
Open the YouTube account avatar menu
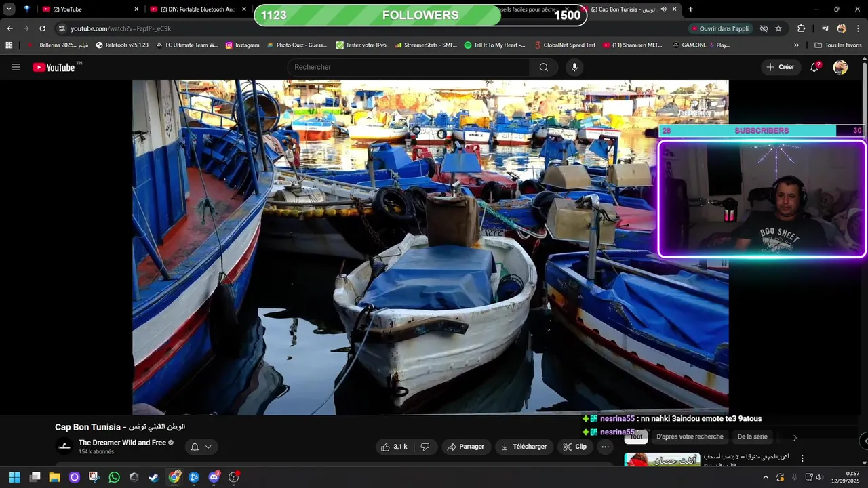coord(840,67)
